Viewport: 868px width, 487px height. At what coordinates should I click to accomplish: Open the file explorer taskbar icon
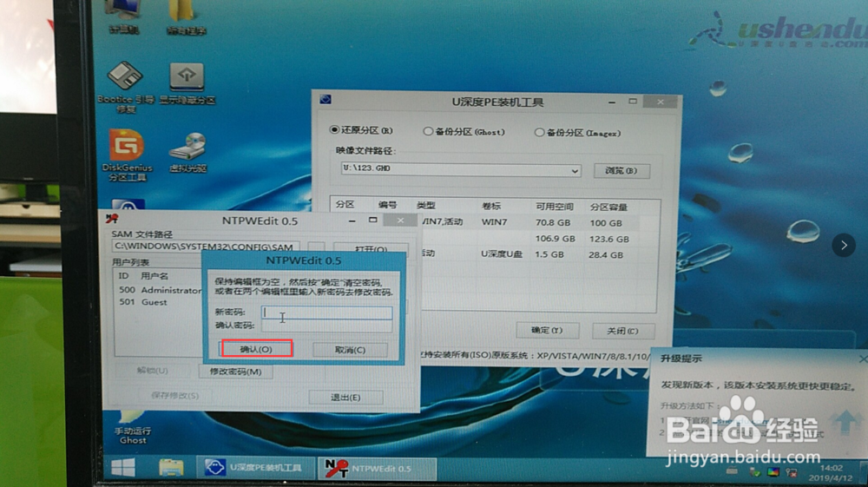click(x=171, y=468)
